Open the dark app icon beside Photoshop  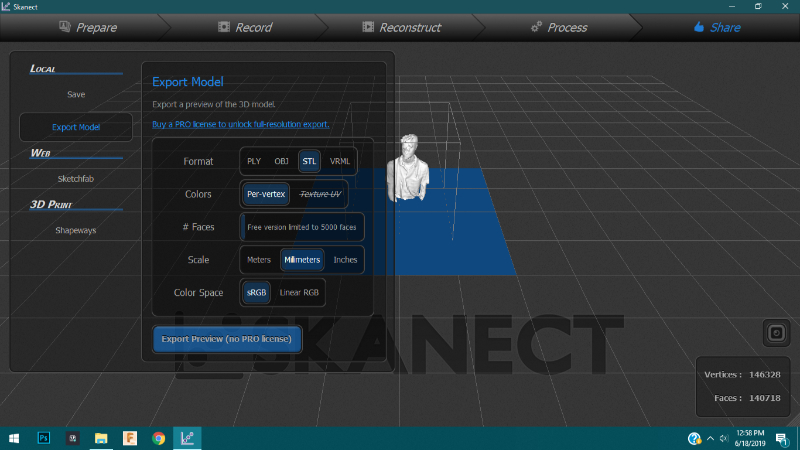[x=72, y=438]
